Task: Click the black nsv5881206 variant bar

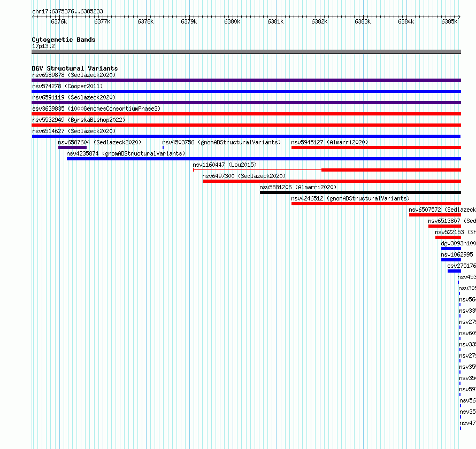Action: (360, 192)
